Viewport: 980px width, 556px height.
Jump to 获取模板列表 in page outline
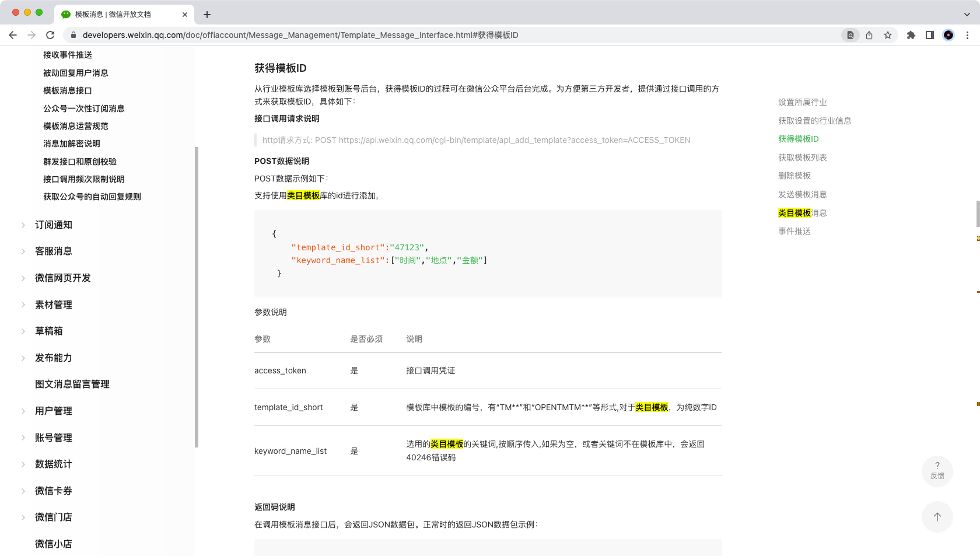pyautogui.click(x=803, y=158)
